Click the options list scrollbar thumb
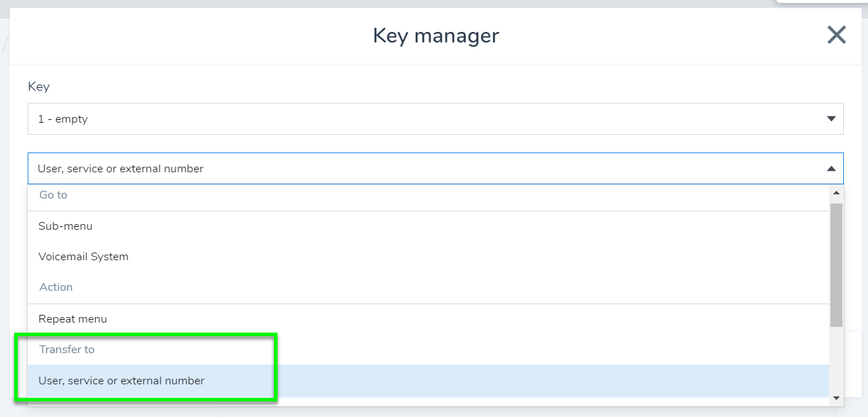 (x=836, y=262)
